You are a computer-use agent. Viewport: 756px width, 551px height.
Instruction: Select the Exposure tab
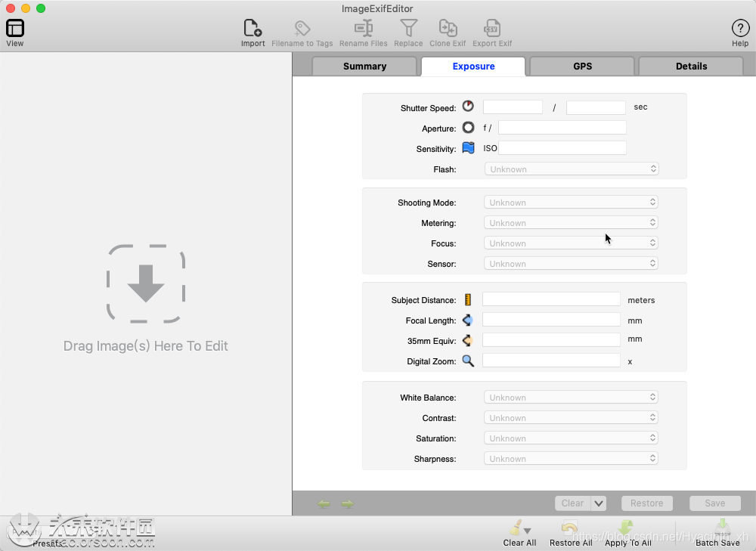coord(473,67)
